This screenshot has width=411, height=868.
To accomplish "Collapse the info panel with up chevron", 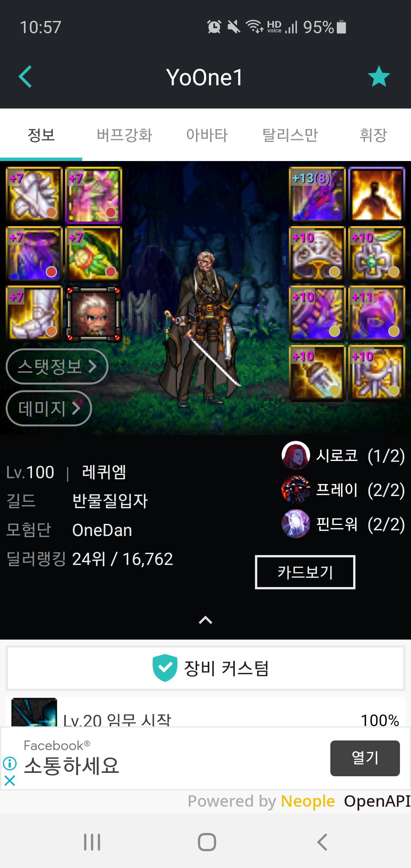I will [x=205, y=620].
